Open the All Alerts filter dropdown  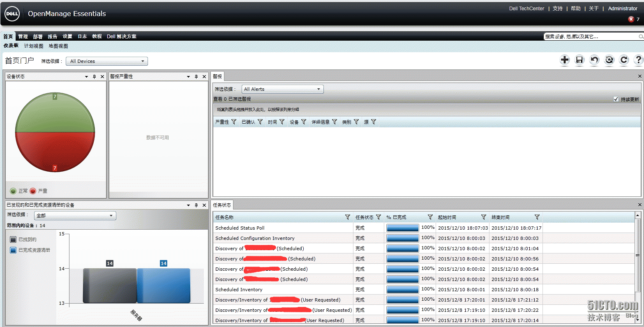click(x=283, y=89)
